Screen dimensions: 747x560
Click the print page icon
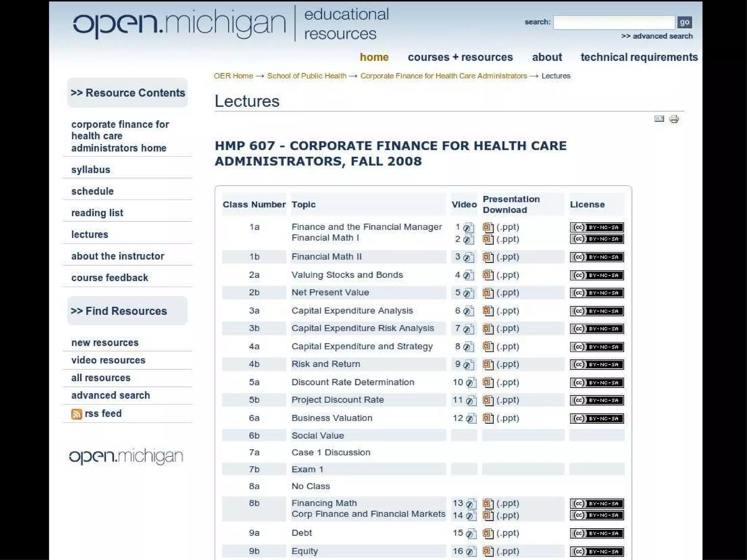click(x=674, y=119)
